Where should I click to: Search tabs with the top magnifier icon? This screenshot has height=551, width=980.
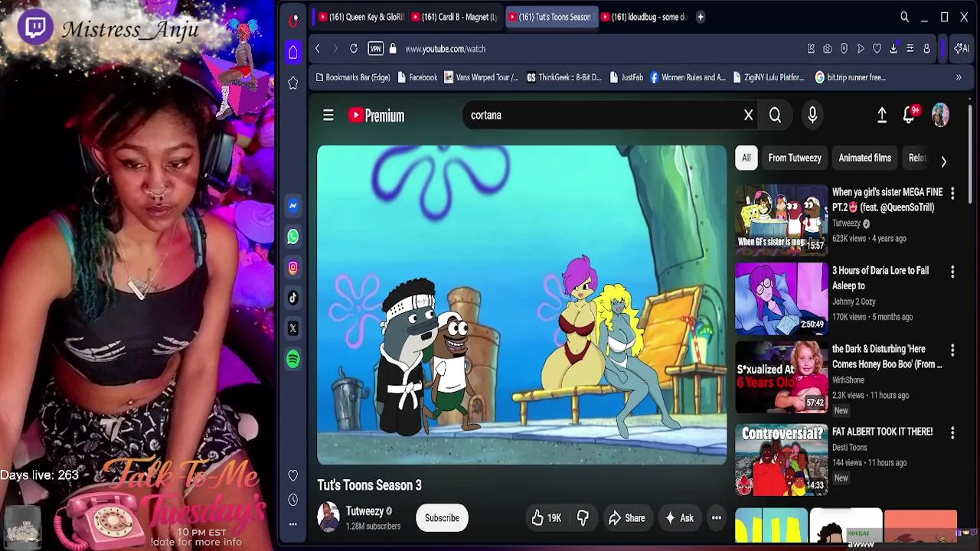(904, 17)
